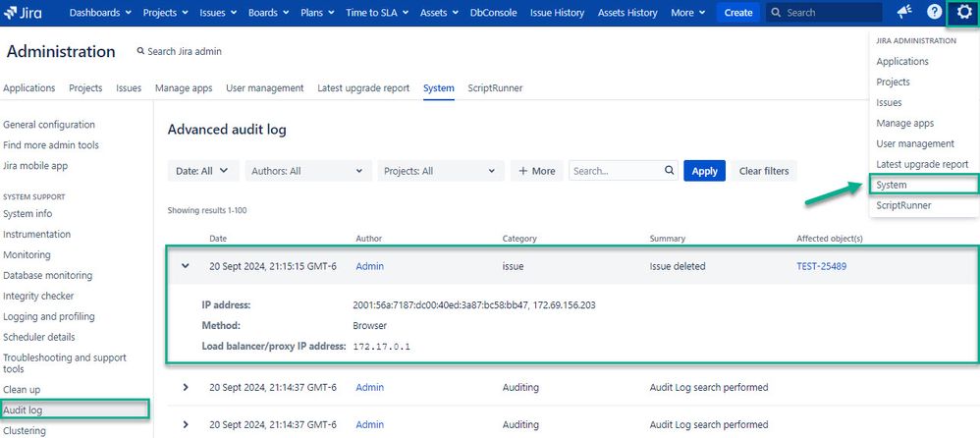Open the Projects dropdown in top navigation
The width and height of the screenshot is (980, 438).
(x=166, y=13)
